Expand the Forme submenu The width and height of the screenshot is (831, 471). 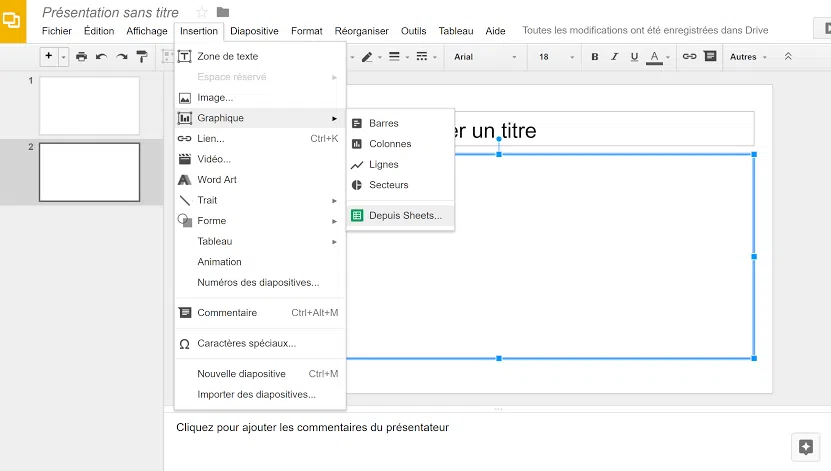point(260,221)
